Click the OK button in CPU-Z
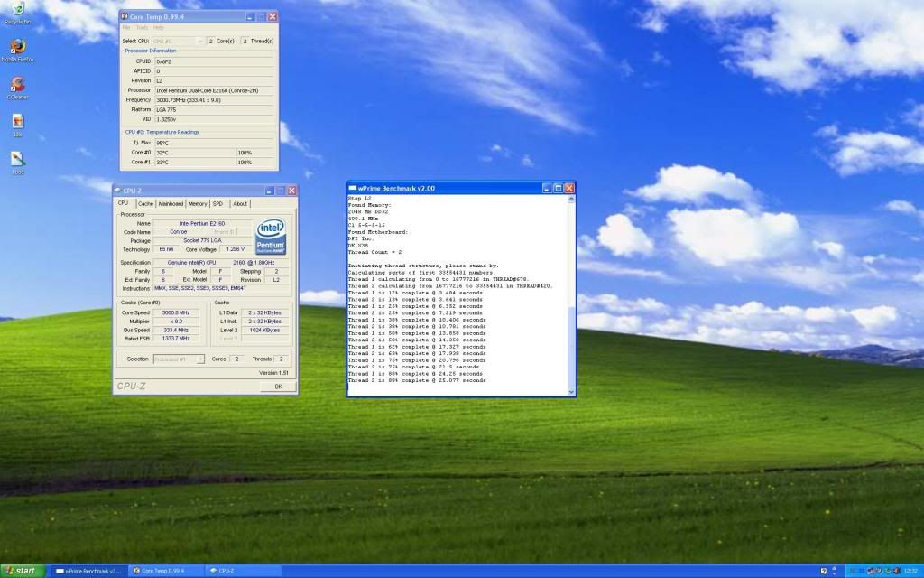This screenshot has height=578, width=924. pos(278,387)
